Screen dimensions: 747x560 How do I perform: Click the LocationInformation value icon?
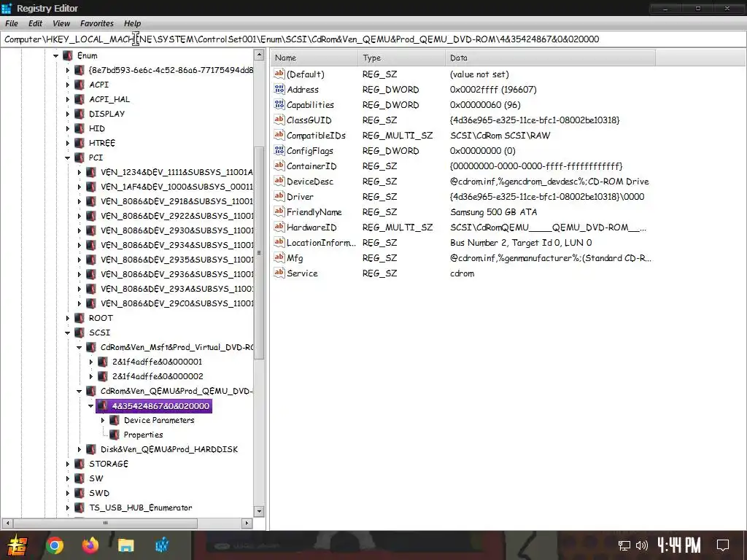279,242
